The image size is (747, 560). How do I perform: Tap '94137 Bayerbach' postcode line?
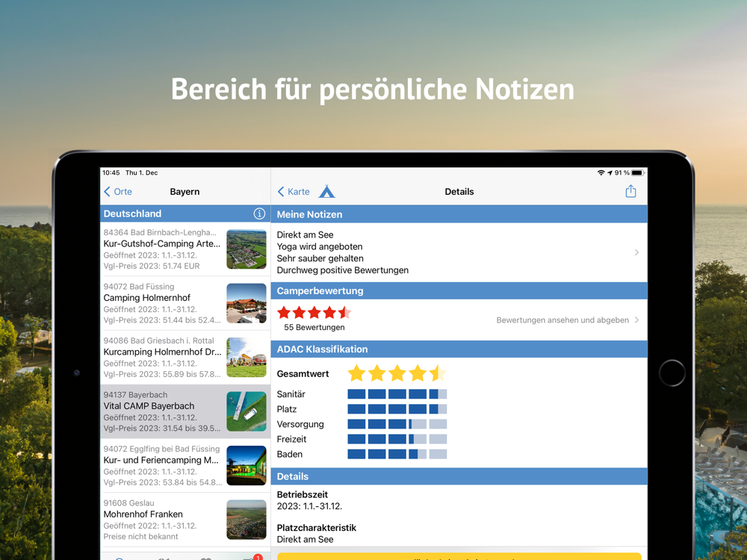(135, 395)
